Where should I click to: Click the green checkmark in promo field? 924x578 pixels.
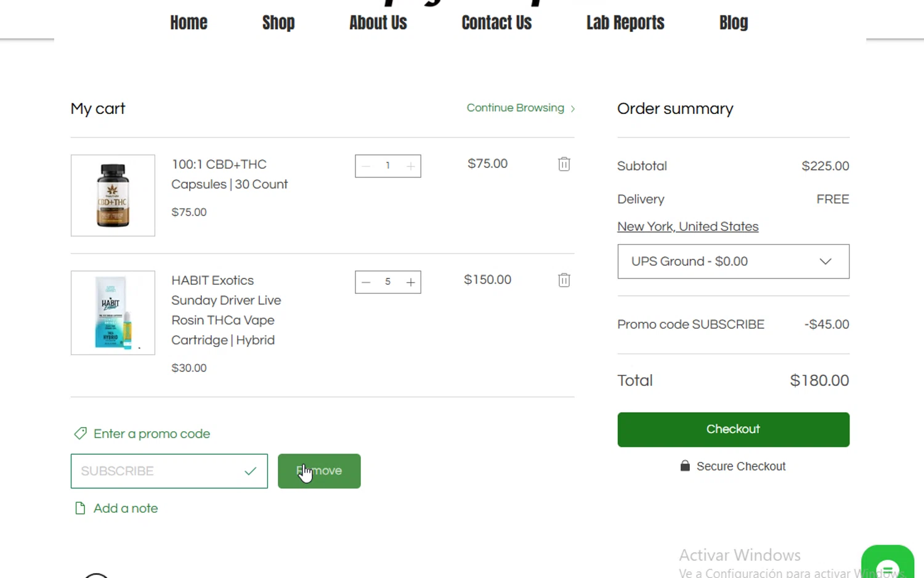coord(250,471)
